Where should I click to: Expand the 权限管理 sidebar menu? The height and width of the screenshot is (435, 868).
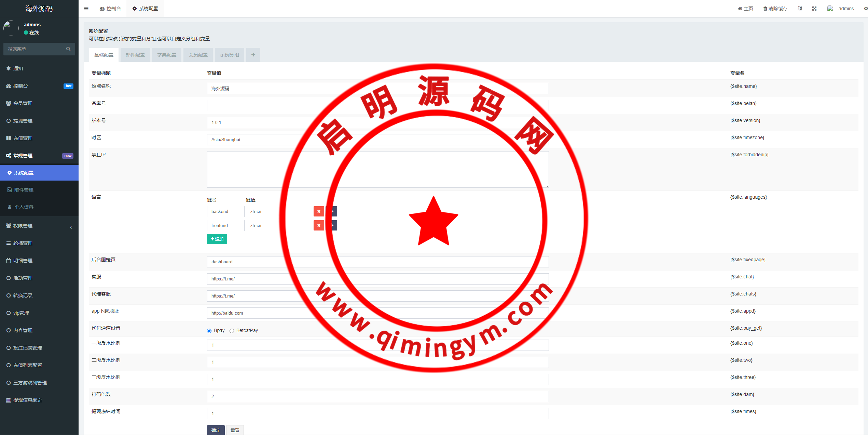click(23, 226)
